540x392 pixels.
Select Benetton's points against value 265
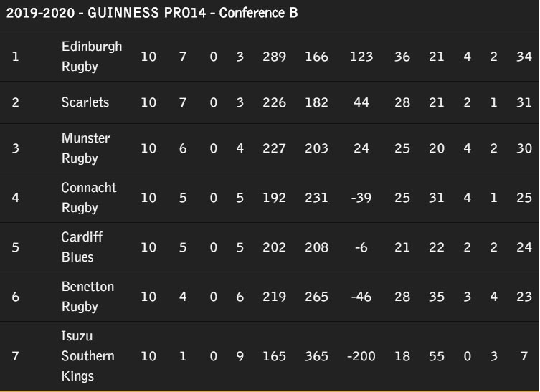tap(316, 297)
